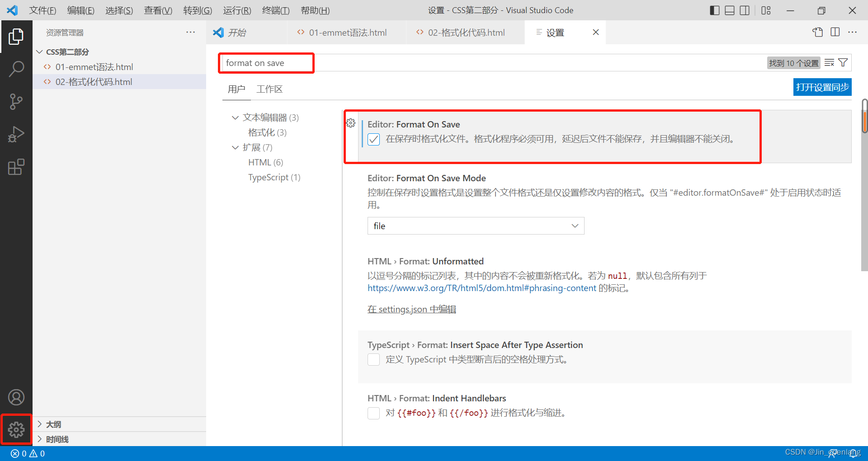Image resolution: width=868 pixels, height=461 pixels.
Task: Click the settings filter funnel icon
Action: 843,63
